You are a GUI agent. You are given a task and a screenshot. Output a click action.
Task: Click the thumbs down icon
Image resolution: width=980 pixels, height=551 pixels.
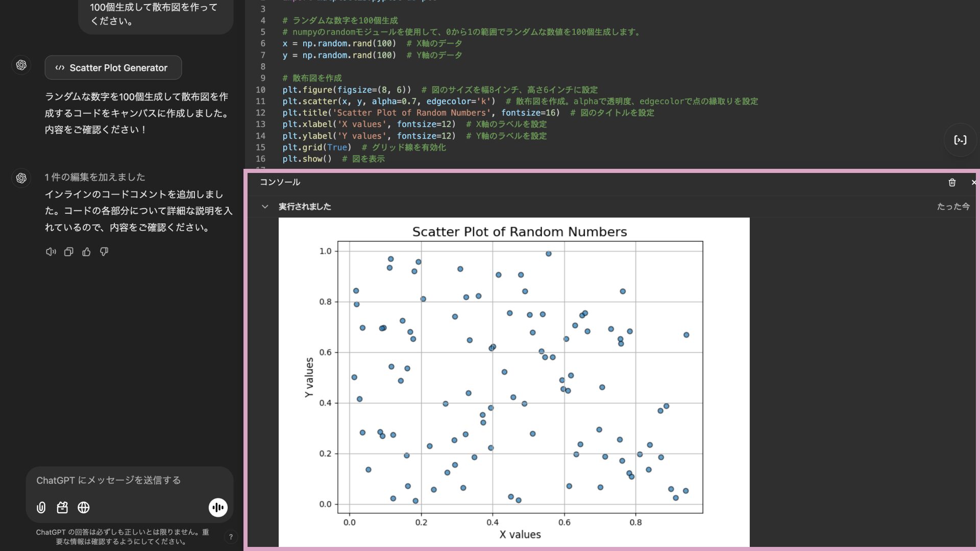[104, 252]
